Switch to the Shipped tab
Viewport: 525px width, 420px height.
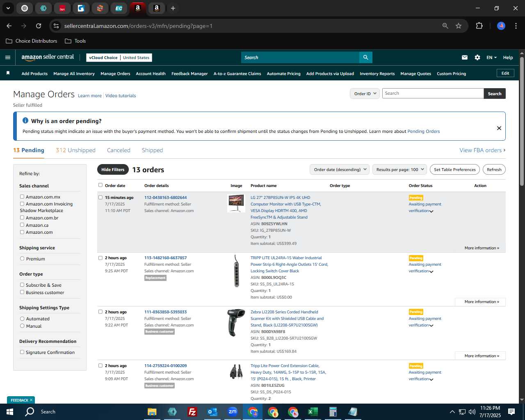tap(152, 150)
